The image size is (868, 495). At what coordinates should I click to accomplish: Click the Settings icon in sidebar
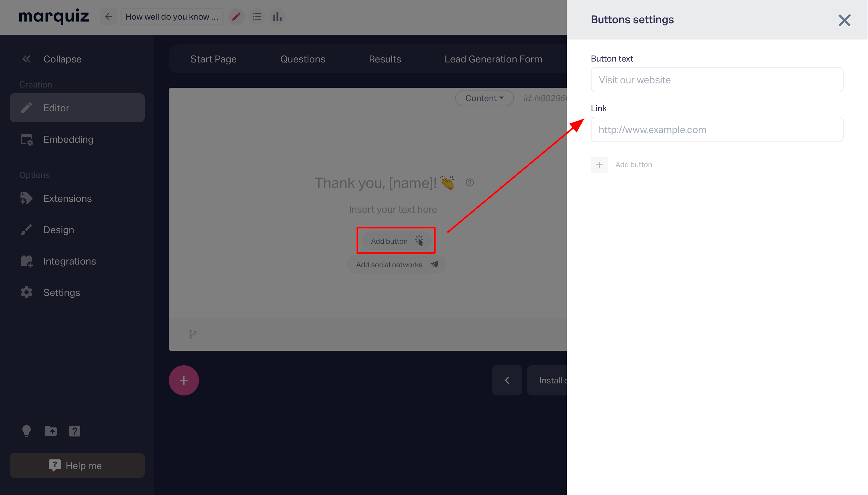[x=26, y=292]
